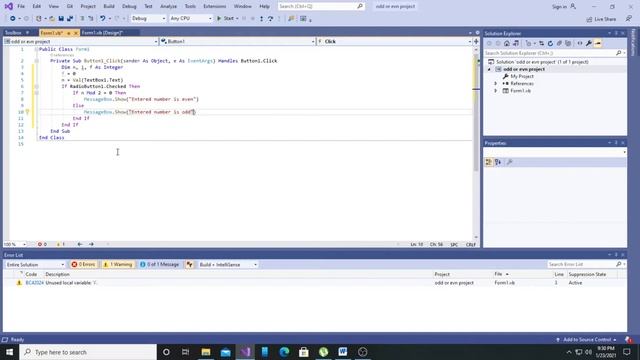Click the Description column header in Error List

[58, 274]
